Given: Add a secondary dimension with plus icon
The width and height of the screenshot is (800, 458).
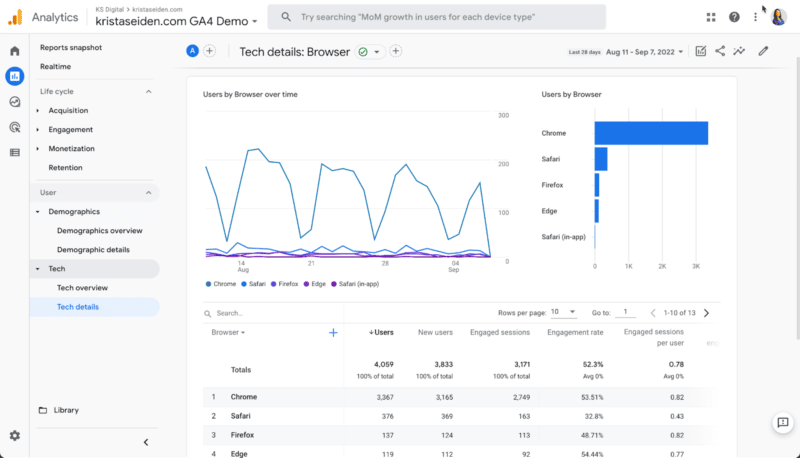Looking at the screenshot, I should [333, 333].
